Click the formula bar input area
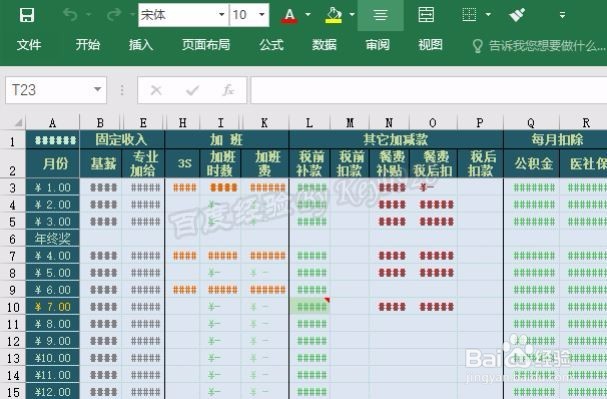The height and width of the screenshot is (399, 607). (x=429, y=90)
